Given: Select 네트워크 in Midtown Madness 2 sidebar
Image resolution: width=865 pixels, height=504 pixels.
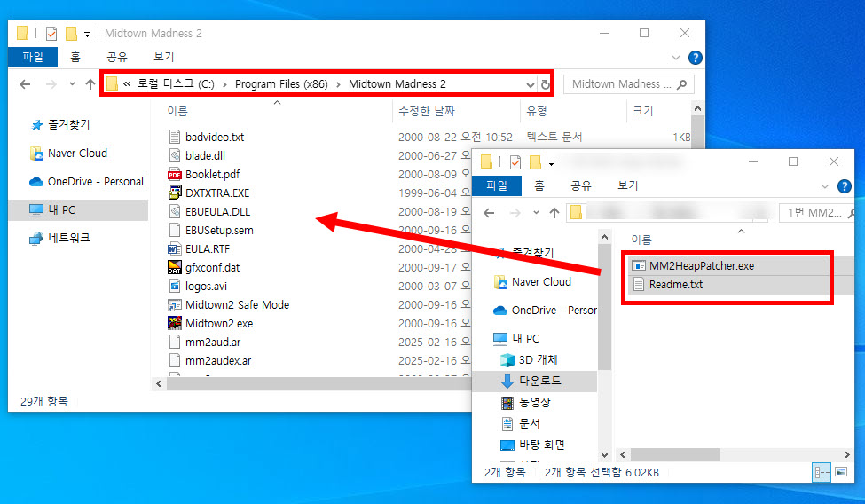Looking at the screenshot, I should [59, 238].
